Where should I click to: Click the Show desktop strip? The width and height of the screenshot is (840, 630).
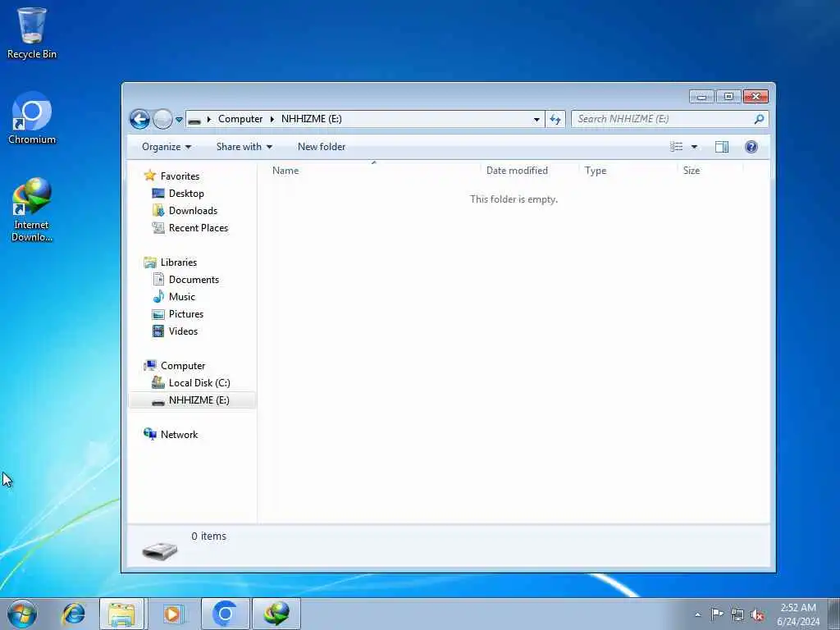click(833, 614)
